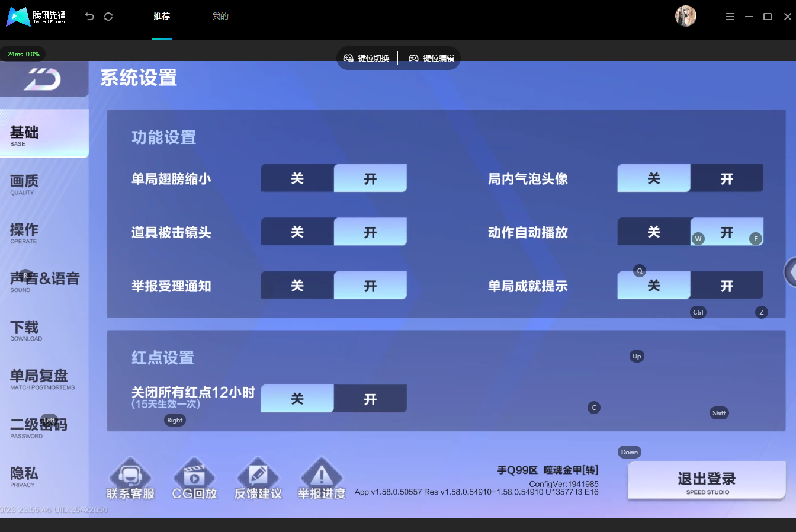Click the Z key overlay marker
This screenshot has height=532, width=796.
point(762,312)
